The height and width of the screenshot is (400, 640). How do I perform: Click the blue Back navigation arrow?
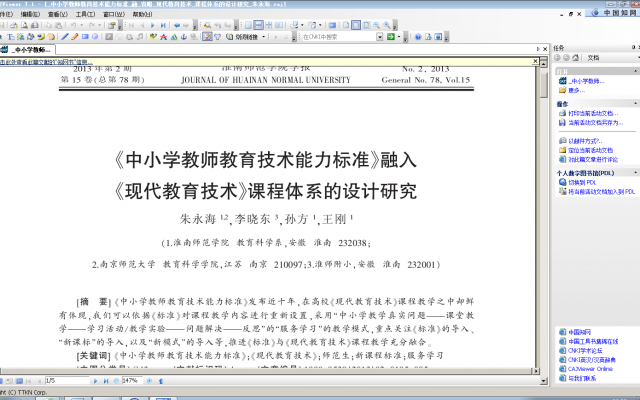[177, 25]
